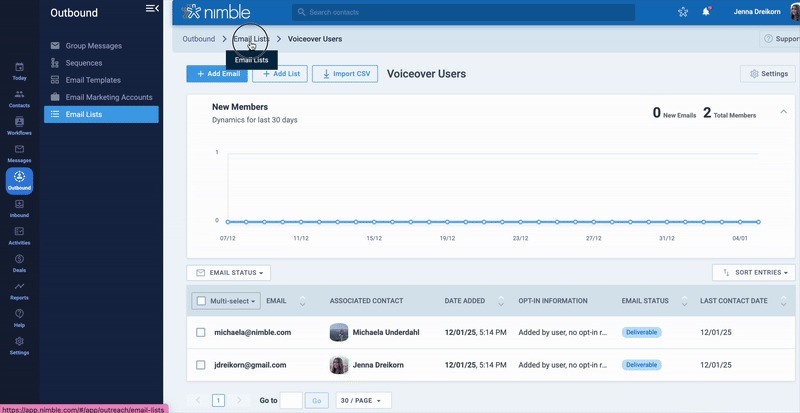Click the Search contacts field
The height and width of the screenshot is (413, 800).
(x=463, y=12)
